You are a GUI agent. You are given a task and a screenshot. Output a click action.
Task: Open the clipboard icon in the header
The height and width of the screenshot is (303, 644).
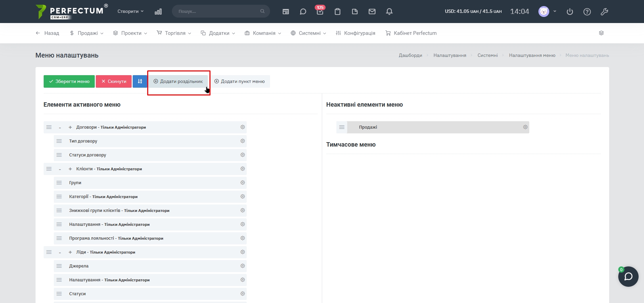point(337,12)
